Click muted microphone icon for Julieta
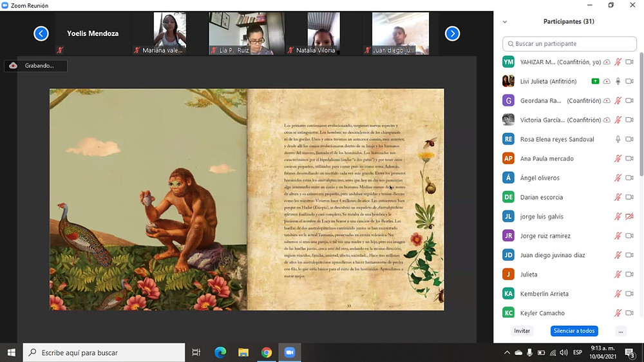This screenshot has width=644, height=362. click(618, 274)
